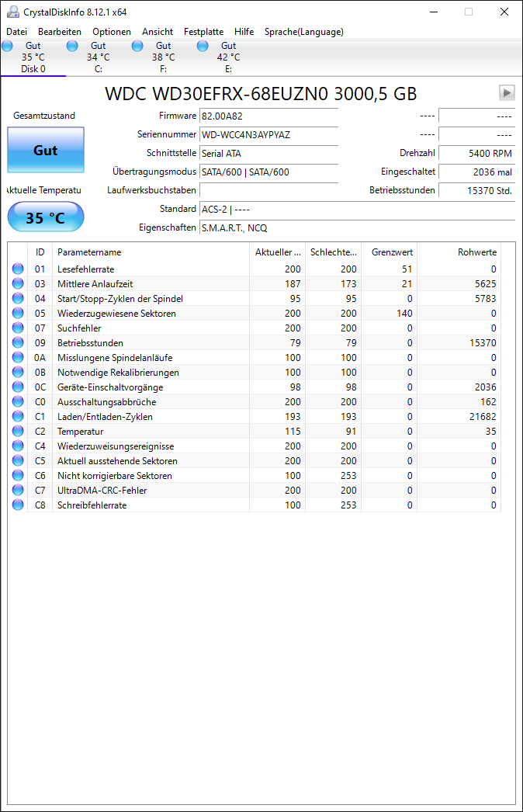Click the status orb for Disk 0
This screenshot has width=523, height=812.
pos(7,46)
